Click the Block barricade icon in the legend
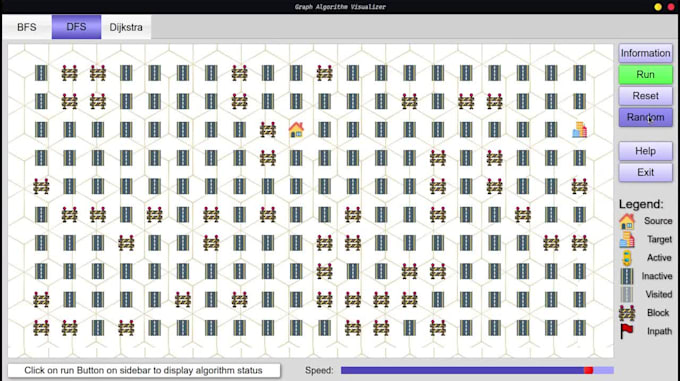The height and width of the screenshot is (381, 680). (627, 313)
